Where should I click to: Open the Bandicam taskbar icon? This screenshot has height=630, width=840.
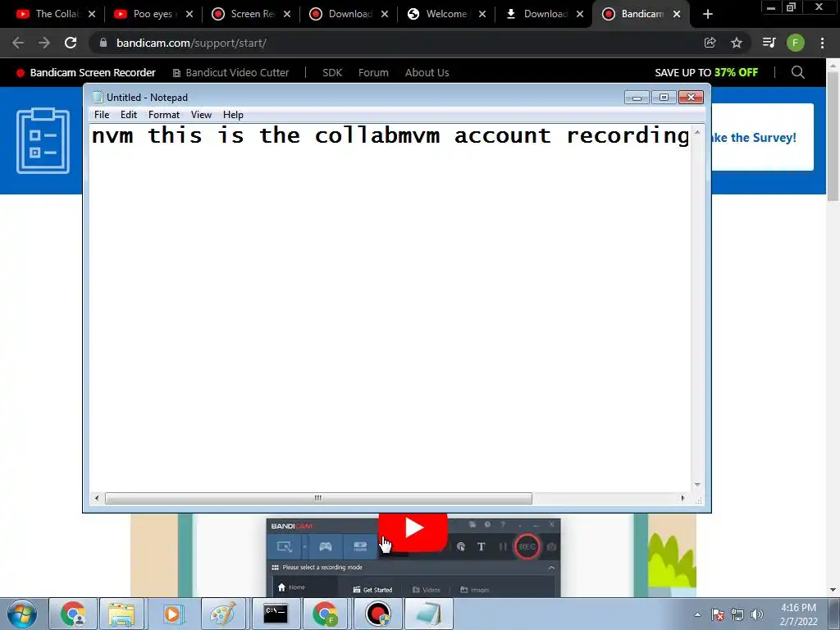pos(377,614)
